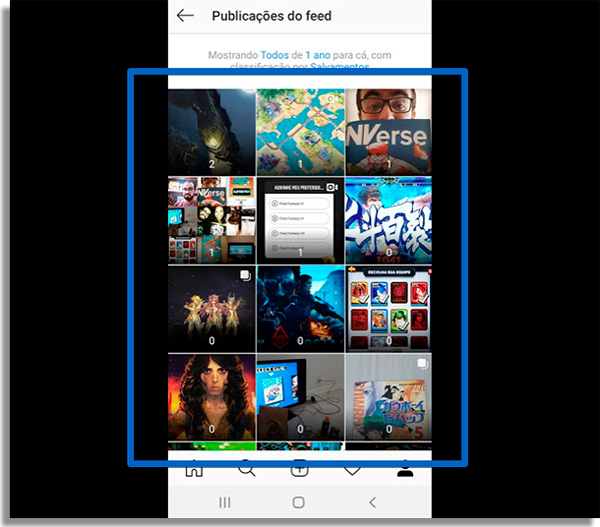This screenshot has height=527, width=600.
Task: Open the 'Escolha sua equipe' Sonic cards post
Action: pyautogui.click(x=388, y=308)
